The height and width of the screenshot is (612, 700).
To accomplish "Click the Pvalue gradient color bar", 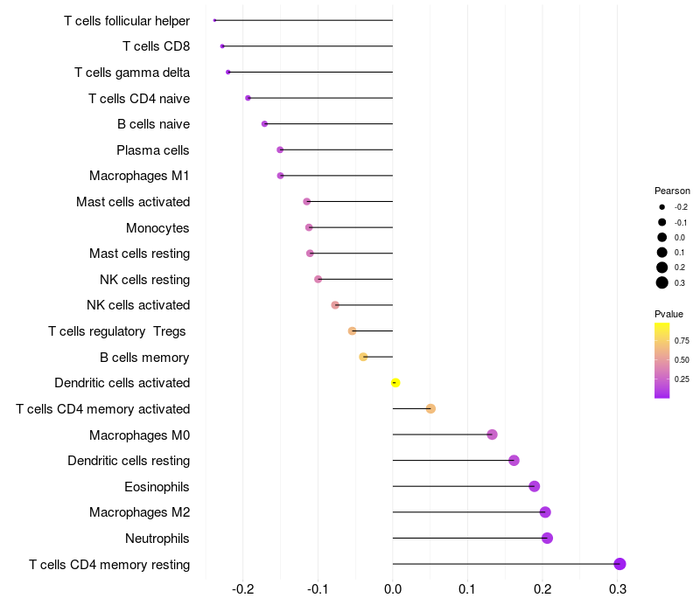I will click(661, 360).
